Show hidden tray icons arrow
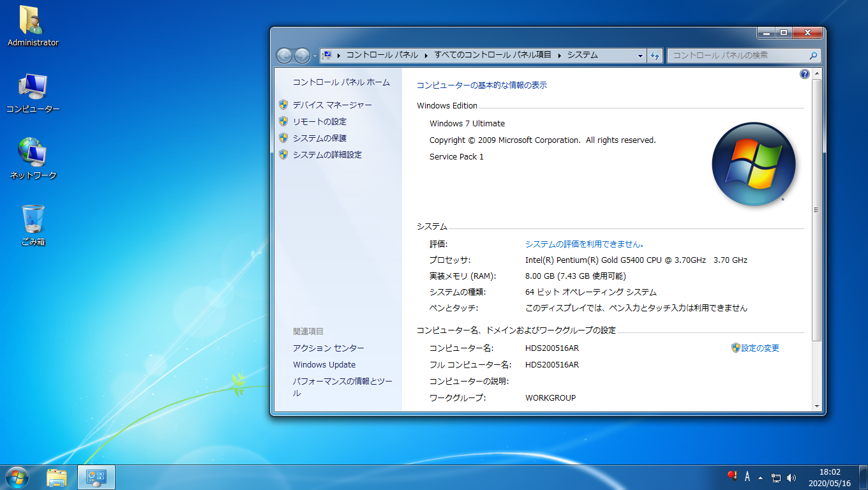This screenshot has width=868, height=490. click(x=760, y=477)
